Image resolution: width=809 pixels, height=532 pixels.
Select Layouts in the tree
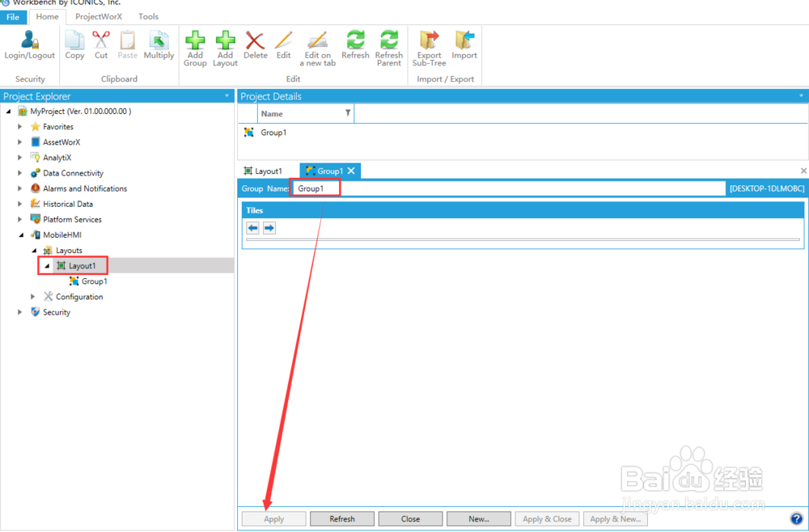coord(69,251)
